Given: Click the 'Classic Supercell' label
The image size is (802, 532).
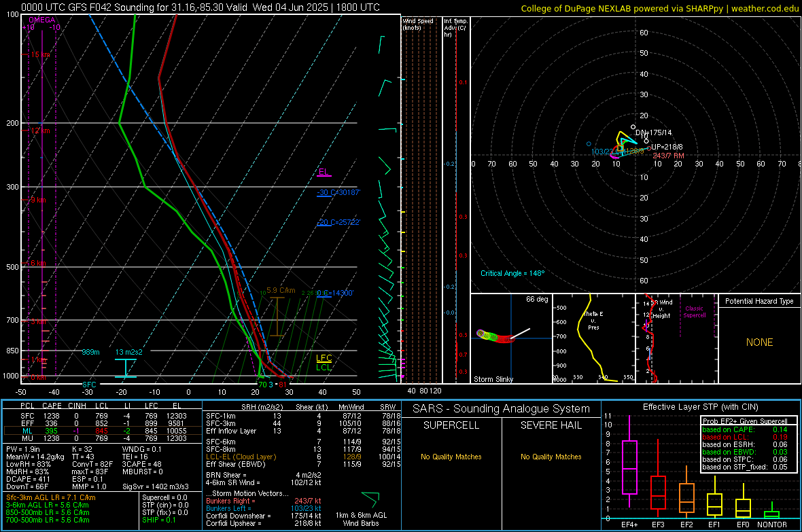Looking at the screenshot, I should click(694, 312).
